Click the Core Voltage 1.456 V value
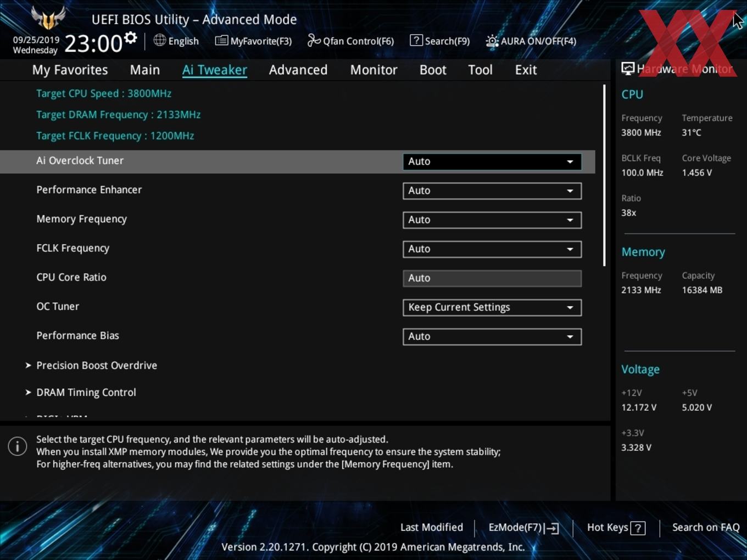The height and width of the screenshot is (560, 747). pyautogui.click(x=696, y=173)
